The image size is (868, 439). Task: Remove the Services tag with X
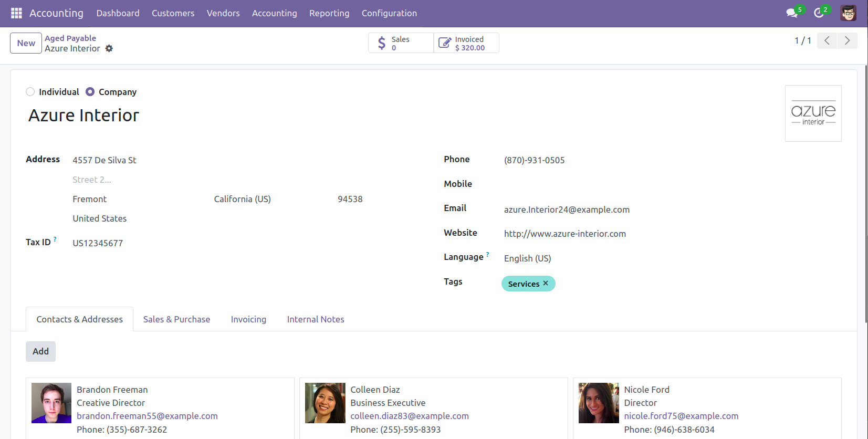click(x=546, y=284)
